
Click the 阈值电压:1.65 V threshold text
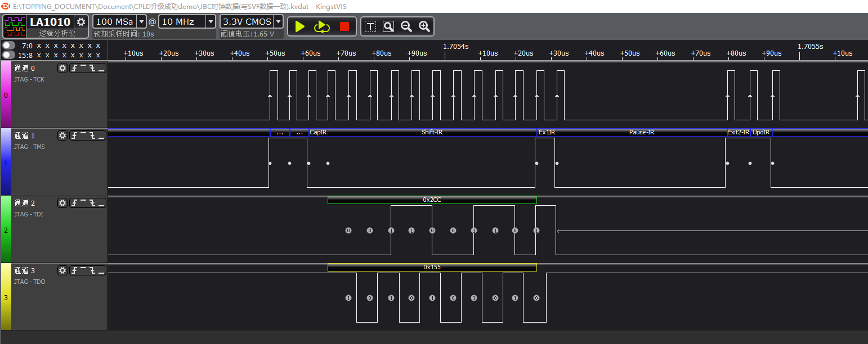pyautogui.click(x=248, y=34)
